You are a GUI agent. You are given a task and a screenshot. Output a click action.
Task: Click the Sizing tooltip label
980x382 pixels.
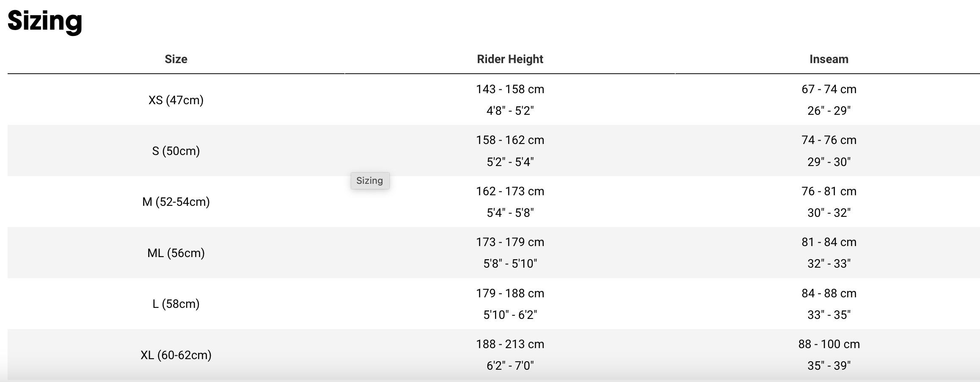pos(370,181)
